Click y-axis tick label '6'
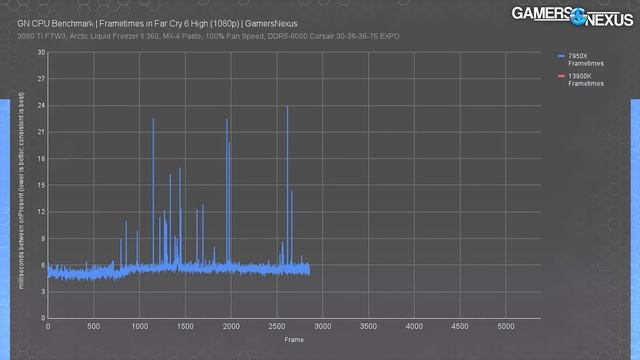The width and height of the screenshot is (640, 360). pos(43,265)
